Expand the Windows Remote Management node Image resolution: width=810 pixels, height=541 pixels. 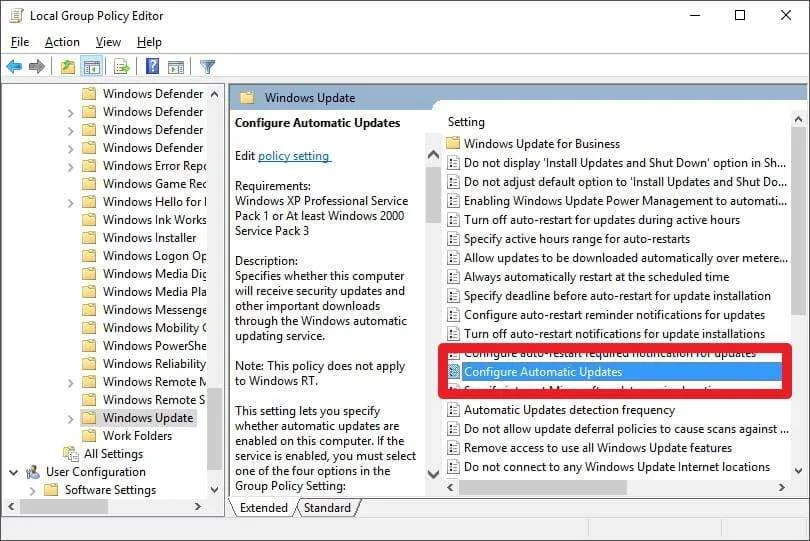pos(71,383)
